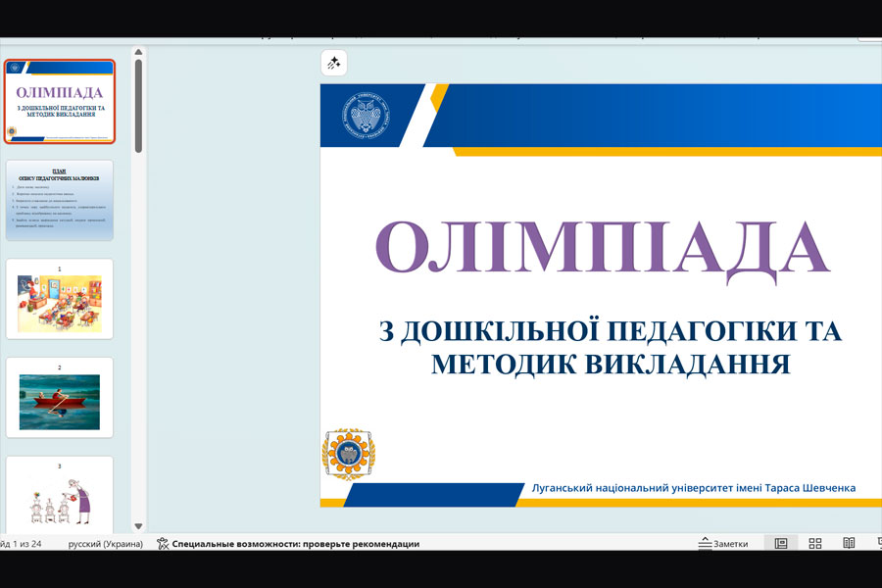This screenshot has height=588, width=882.
Task: Click the up arrow of thumbnail scrollbar
Action: click(138, 52)
